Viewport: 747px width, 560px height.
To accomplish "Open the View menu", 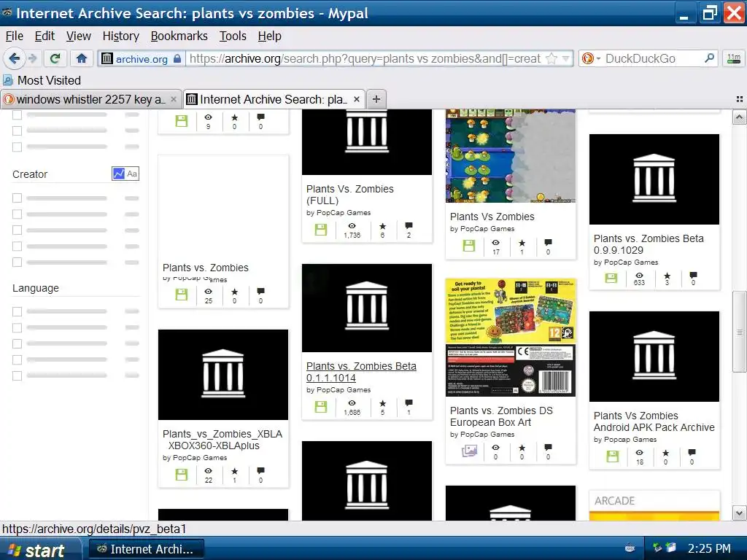I will (79, 36).
